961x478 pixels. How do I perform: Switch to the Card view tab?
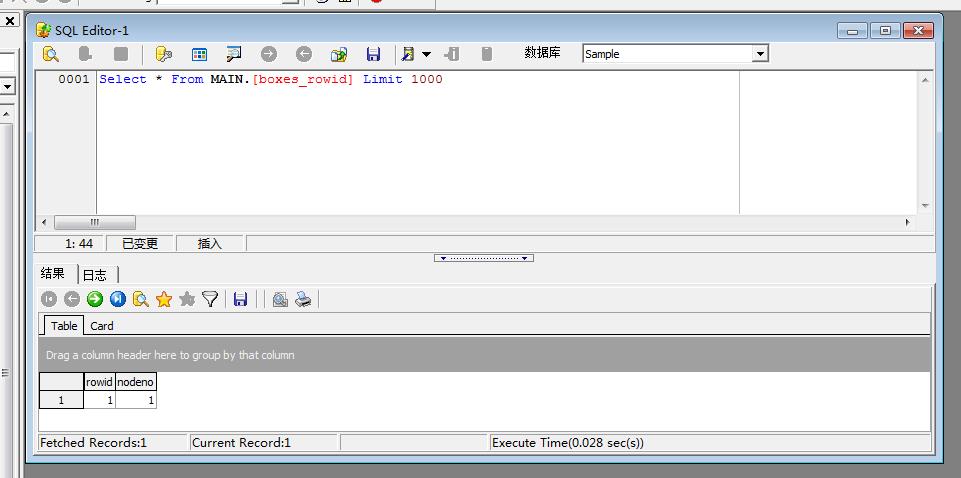(x=102, y=326)
